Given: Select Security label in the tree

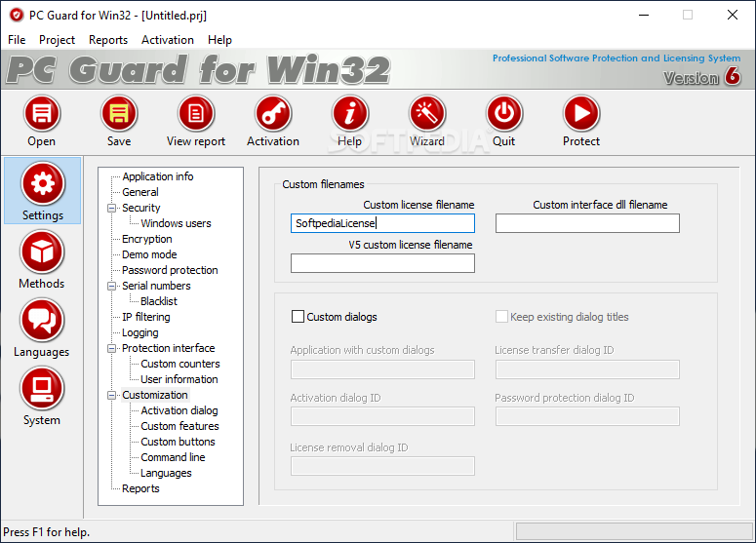Looking at the screenshot, I should (141, 209).
